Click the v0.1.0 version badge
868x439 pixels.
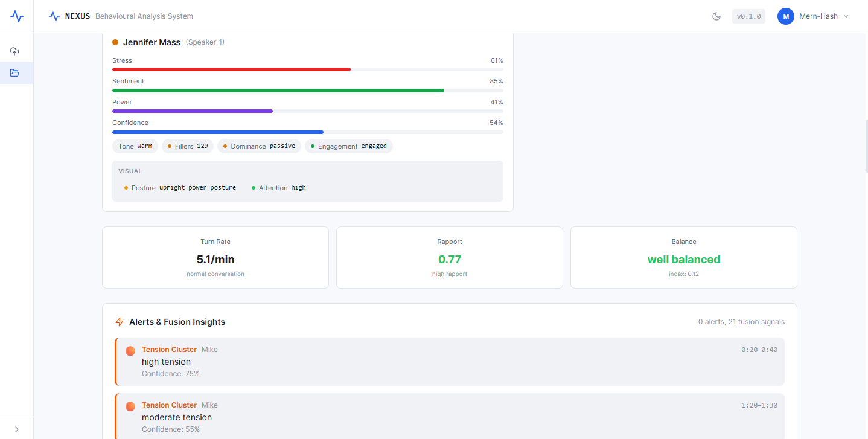coord(748,16)
